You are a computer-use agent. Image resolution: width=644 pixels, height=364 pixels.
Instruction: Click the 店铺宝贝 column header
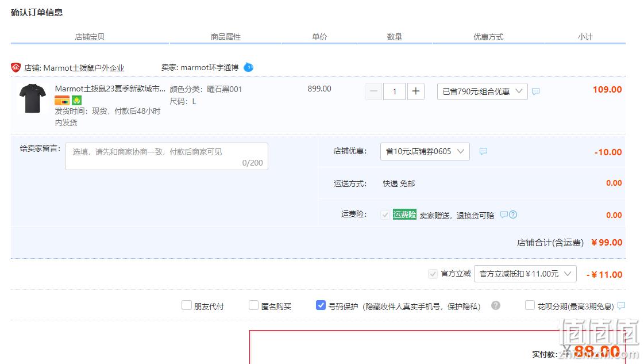tap(90, 37)
